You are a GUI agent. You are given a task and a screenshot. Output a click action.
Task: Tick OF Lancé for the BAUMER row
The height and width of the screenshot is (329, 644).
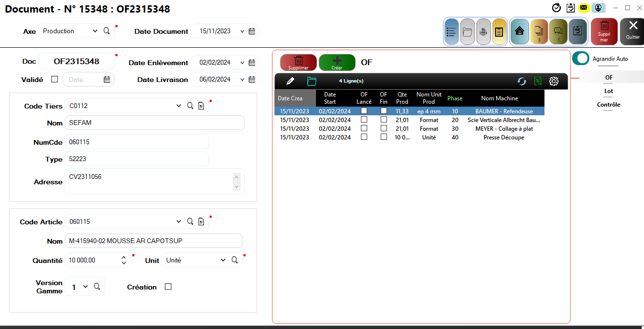(x=364, y=111)
